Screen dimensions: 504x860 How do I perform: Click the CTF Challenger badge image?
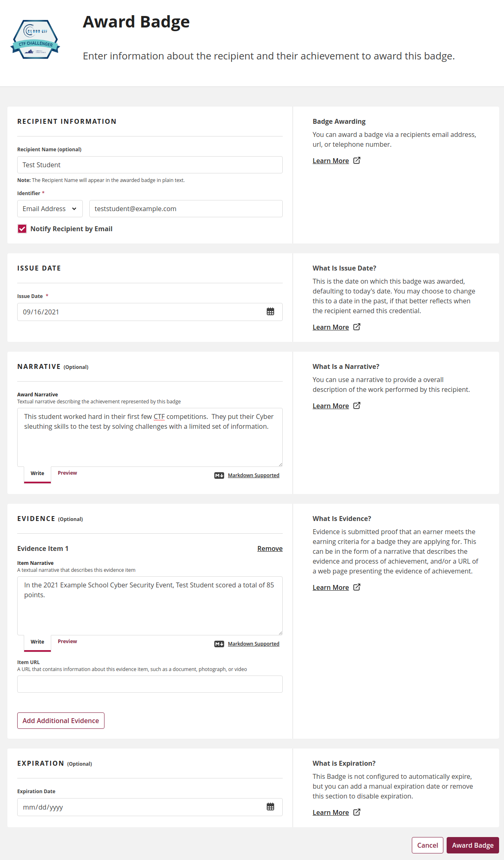click(x=35, y=39)
